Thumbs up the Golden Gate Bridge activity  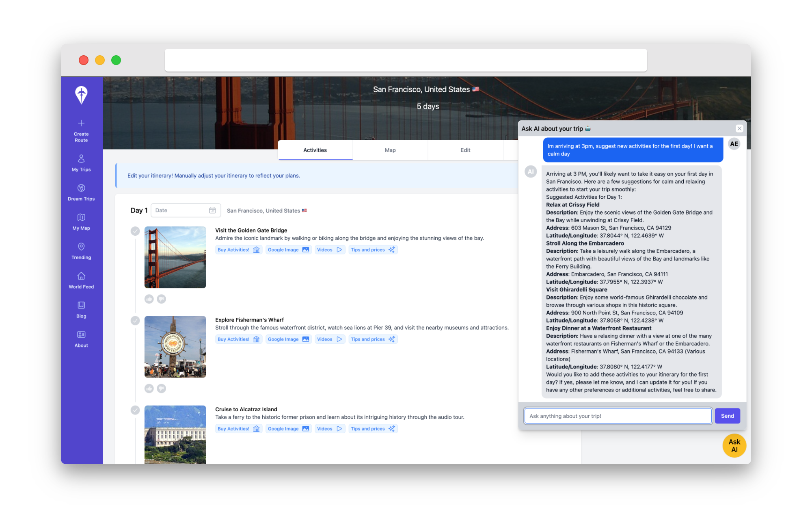click(149, 299)
